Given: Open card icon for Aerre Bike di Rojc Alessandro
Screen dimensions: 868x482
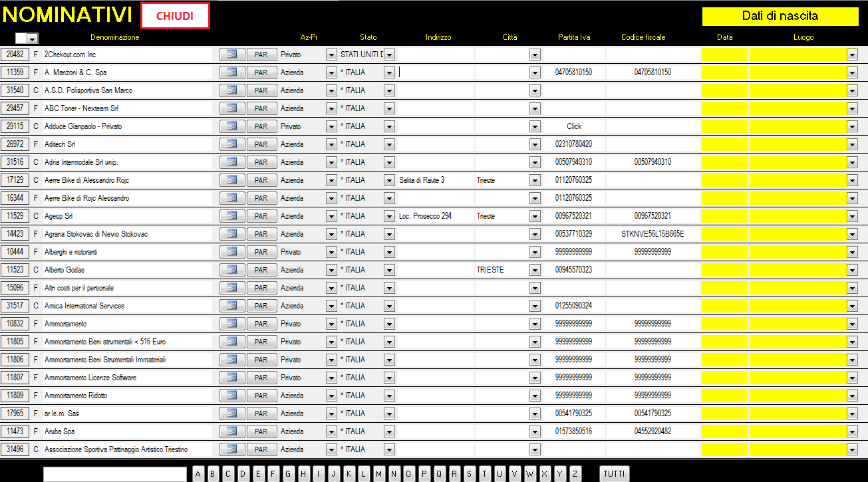Looking at the screenshot, I should click(x=232, y=198).
